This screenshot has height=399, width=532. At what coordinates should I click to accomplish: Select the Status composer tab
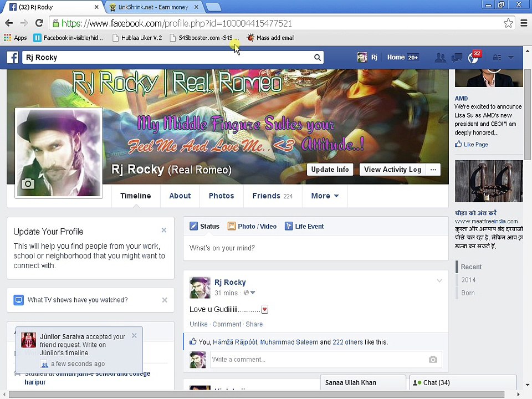tap(204, 226)
